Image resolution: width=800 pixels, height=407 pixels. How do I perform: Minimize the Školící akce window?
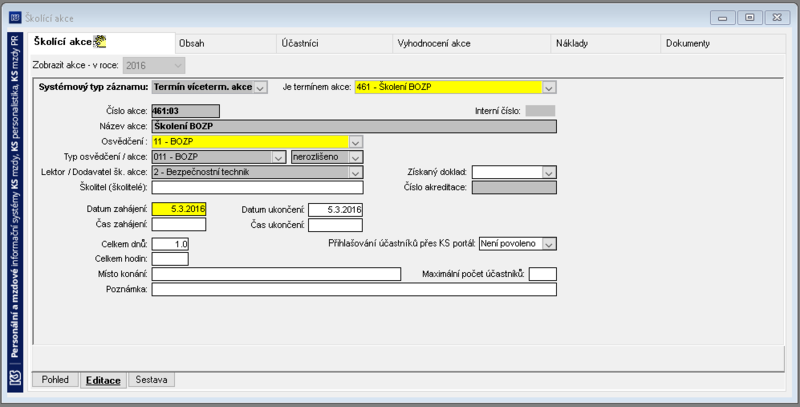[722, 18]
